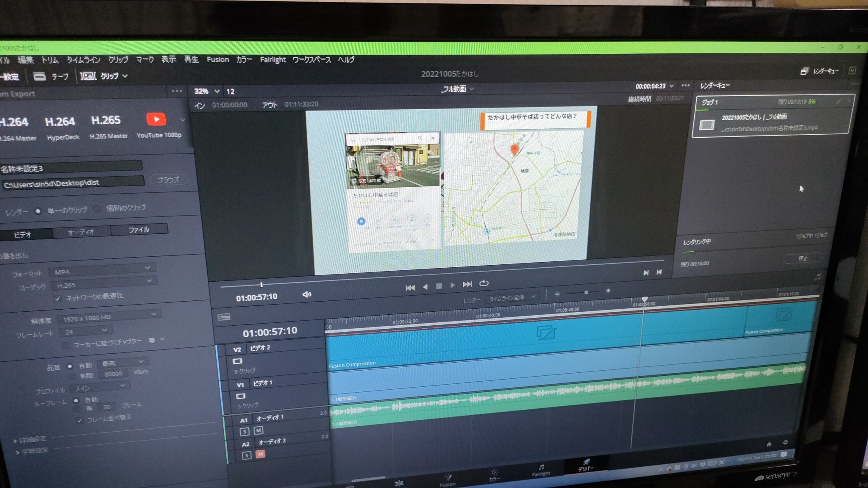This screenshot has width=868, height=488.
Task: Open the Fairlight menu
Action: point(273,60)
